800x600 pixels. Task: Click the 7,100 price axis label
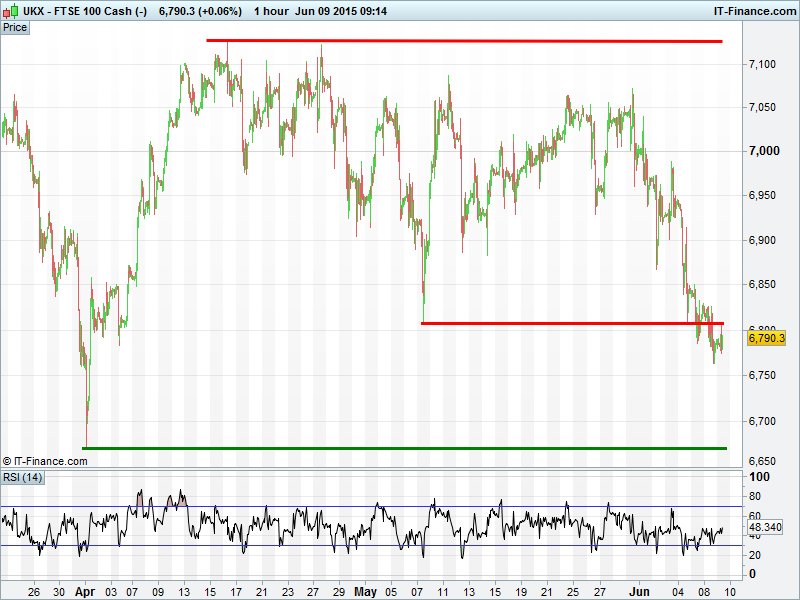763,65
